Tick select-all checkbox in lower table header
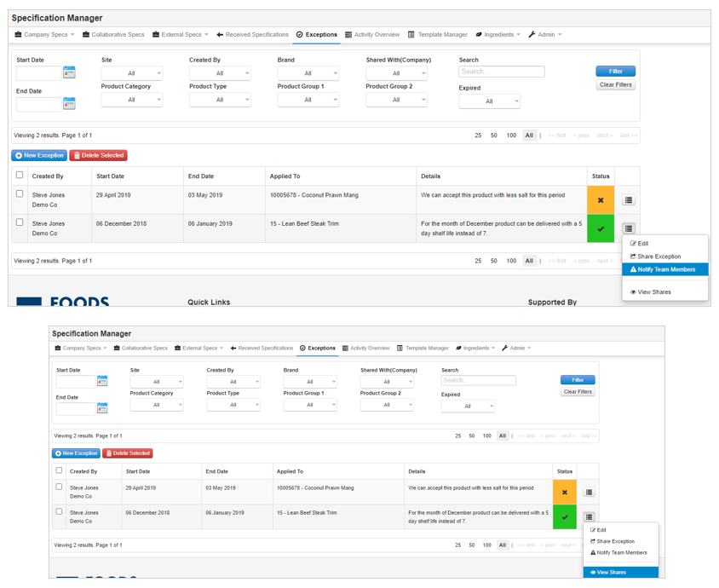Screen dimensions: 719x588 click(x=59, y=470)
